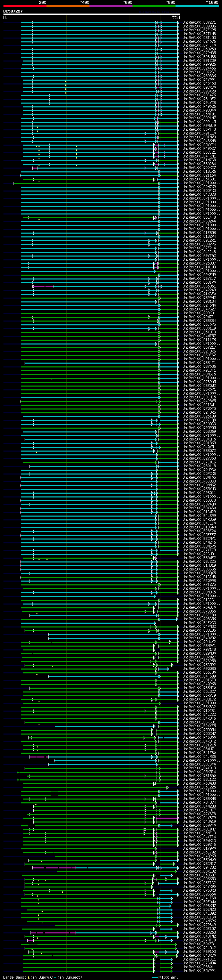Viewport: 222px width, 980px height.
Task: Click the UniRef100_Q9SXR9 entry
Action: [x=199, y=91]
